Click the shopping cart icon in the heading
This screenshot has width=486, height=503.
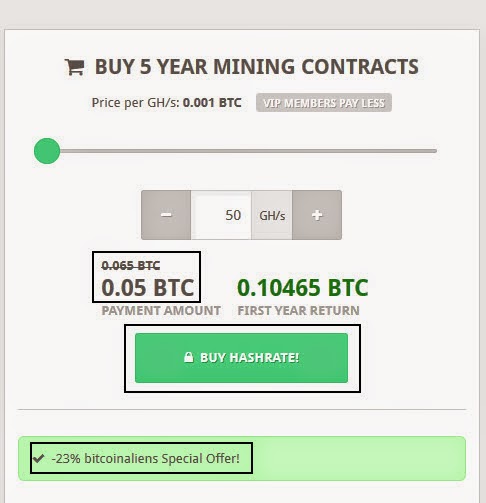point(74,67)
